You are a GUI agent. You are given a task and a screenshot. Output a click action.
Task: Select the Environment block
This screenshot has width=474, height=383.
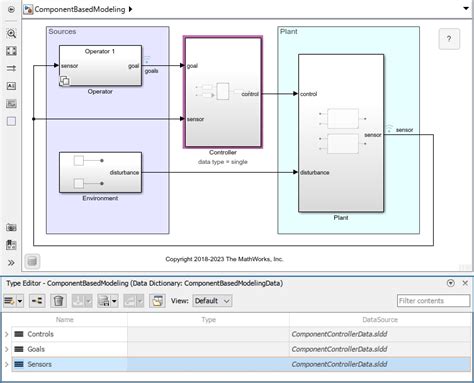pyautogui.click(x=100, y=172)
